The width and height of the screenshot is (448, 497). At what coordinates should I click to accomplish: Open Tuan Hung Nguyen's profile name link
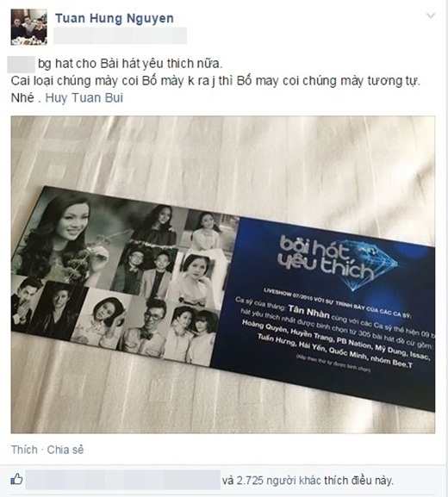click(x=115, y=18)
